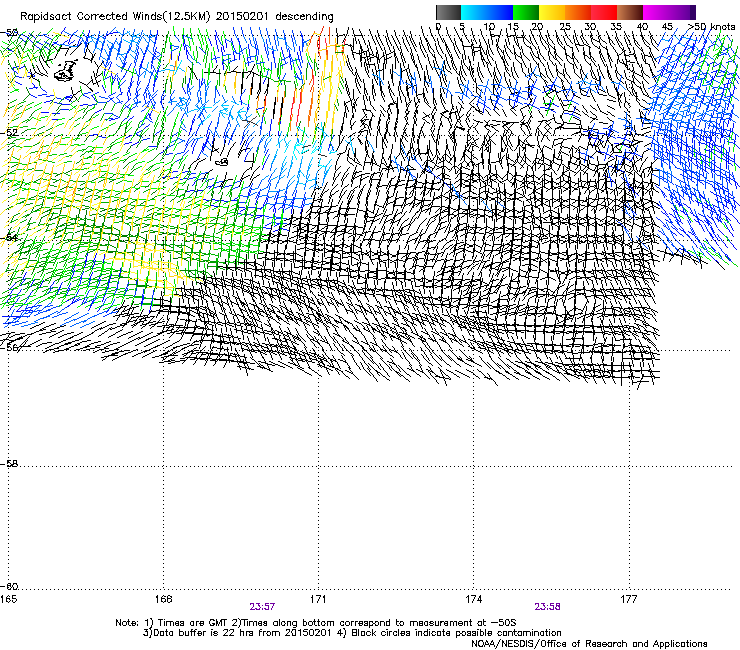
Task: Click the island outline near the top-left corner
Action: tap(66, 71)
